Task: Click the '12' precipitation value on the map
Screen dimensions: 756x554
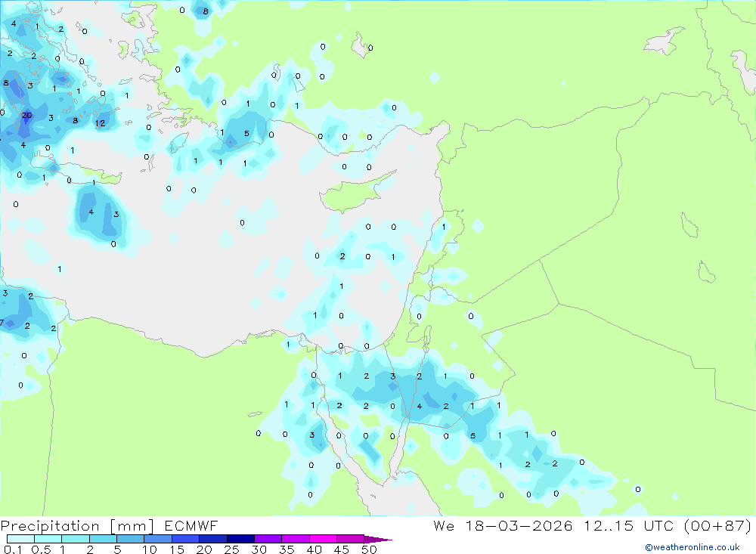Action: click(100, 123)
